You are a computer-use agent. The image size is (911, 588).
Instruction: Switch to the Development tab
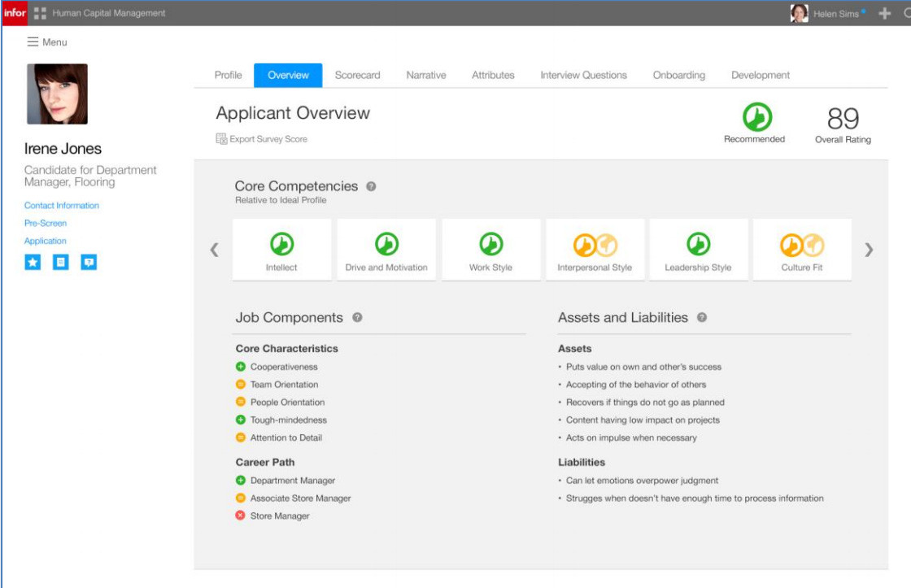(x=760, y=75)
